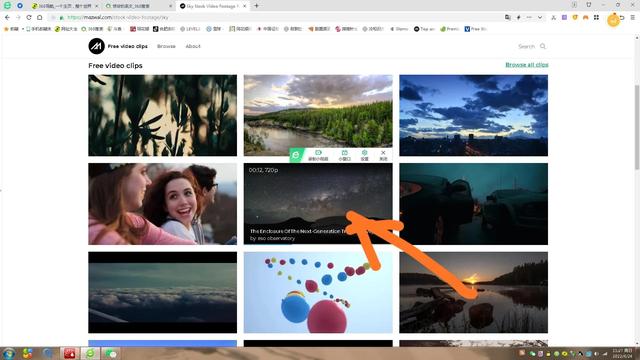The image size is (640, 360).
Task: Open the About page link
Action: point(193,46)
